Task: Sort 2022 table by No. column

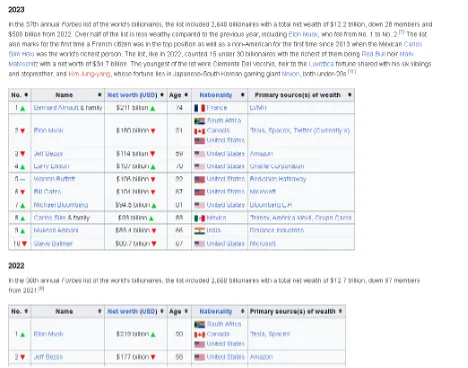Action: point(26,311)
